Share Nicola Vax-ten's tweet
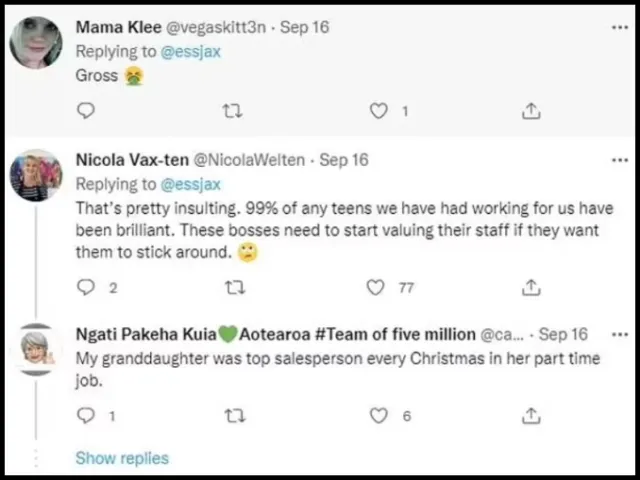The image size is (640, 480). [x=531, y=288]
